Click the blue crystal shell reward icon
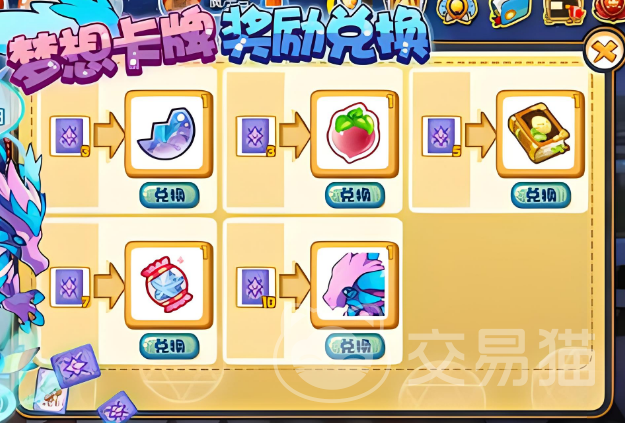Screen dimensions: 625x423 click(x=169, y=134)
